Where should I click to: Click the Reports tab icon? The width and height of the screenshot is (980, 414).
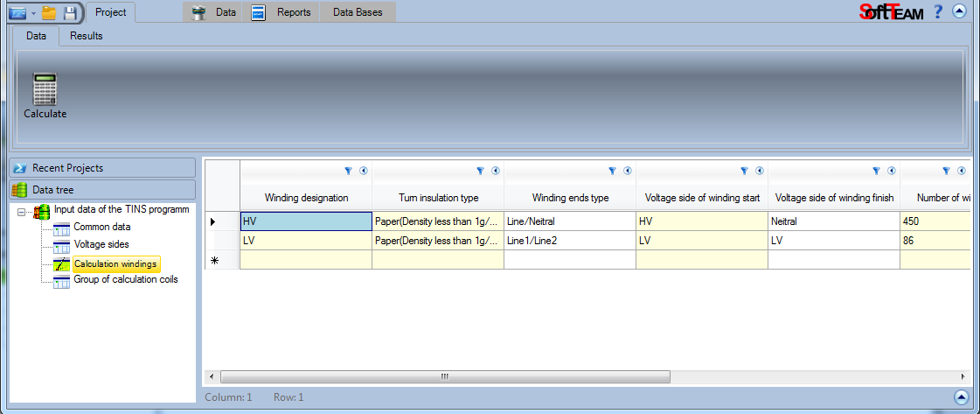pyautogui.click(x=259, y=12)
